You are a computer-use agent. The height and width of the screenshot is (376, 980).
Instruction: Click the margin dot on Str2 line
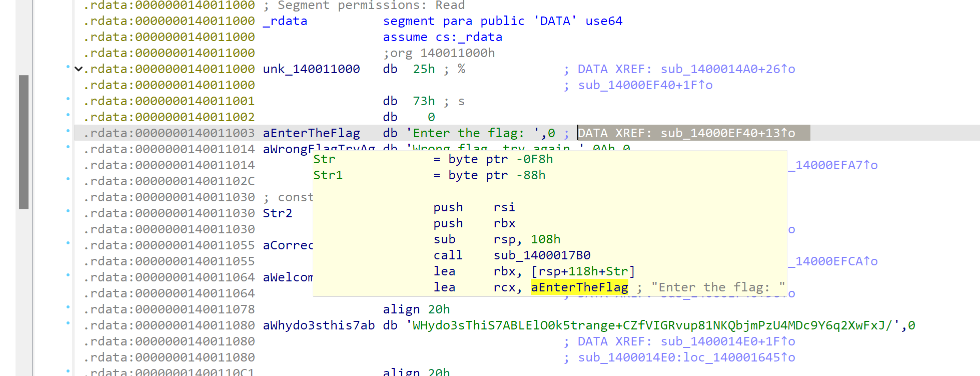point(68,211)
